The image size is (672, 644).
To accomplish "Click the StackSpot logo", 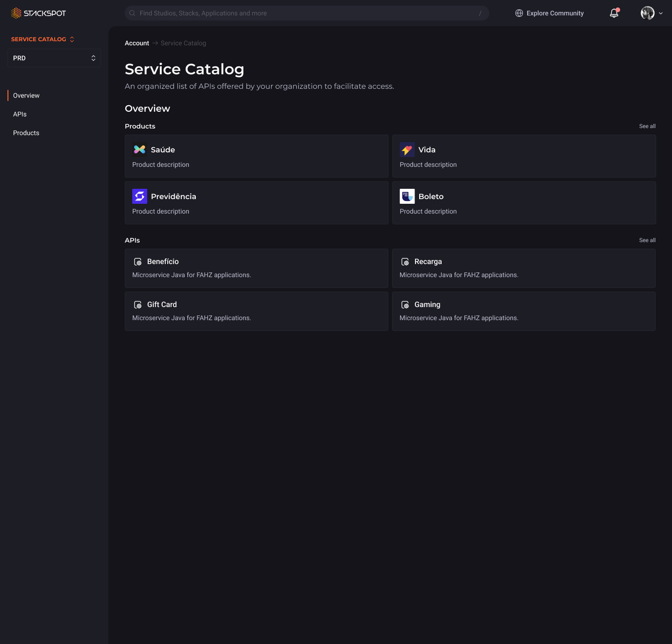I will coord(38,13).
